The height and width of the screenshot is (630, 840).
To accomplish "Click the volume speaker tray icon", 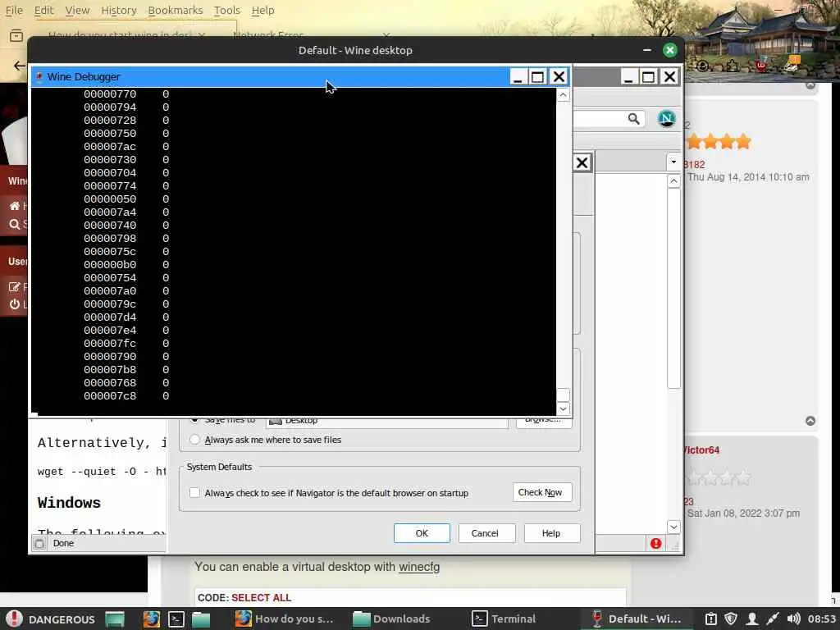I will point(793,619).
